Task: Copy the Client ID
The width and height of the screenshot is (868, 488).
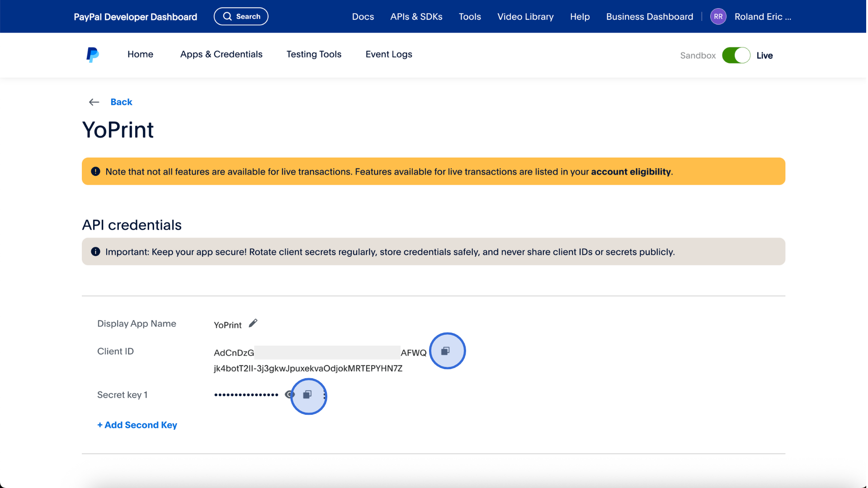Action: (445, 351)
